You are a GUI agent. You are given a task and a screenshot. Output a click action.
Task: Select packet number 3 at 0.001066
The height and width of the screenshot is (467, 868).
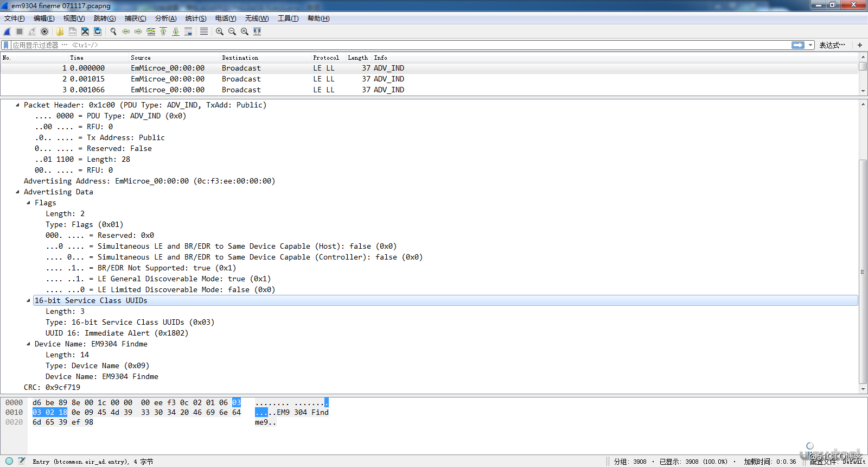[429, 90]
